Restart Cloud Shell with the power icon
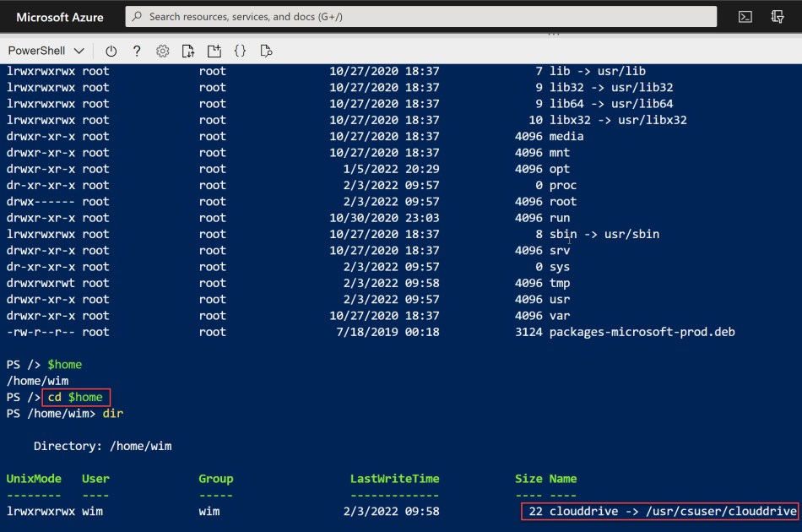 111,51
